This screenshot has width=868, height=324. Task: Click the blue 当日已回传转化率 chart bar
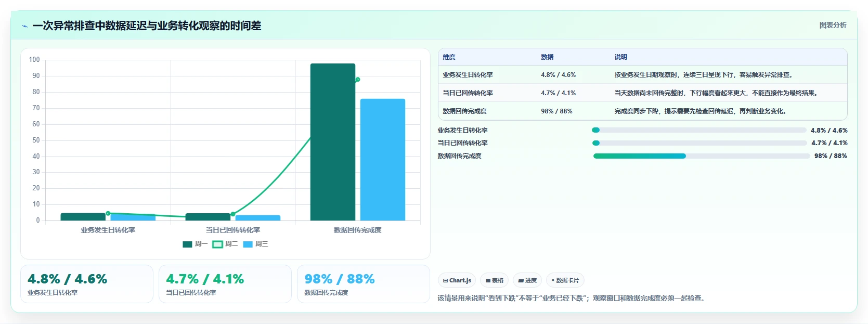(x=258, y=218)
